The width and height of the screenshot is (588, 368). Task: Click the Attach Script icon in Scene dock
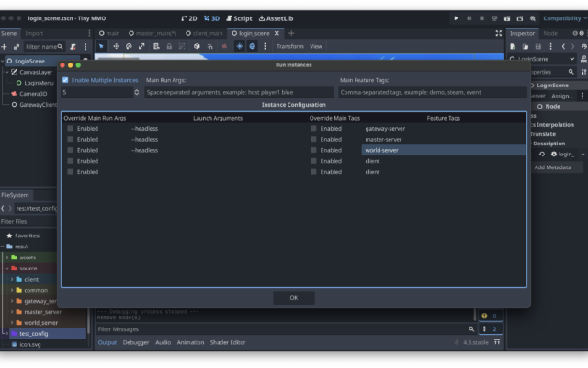click(73, 47)
